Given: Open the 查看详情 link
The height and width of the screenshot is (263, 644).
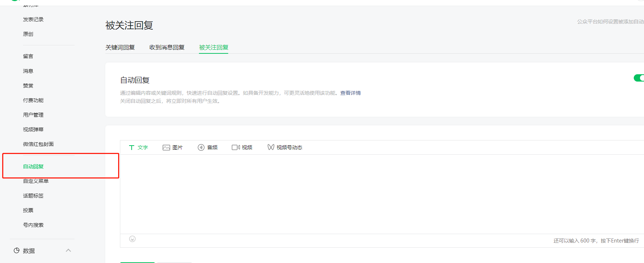Looking at the screenshot, I should tap(350, 93).
